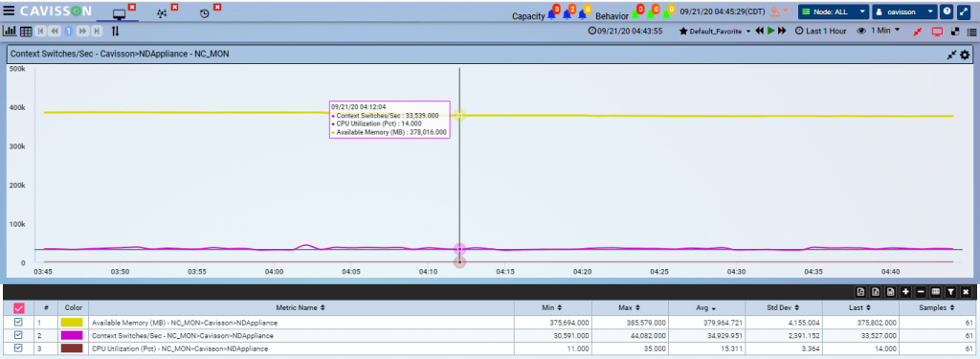
Task: Open the Default_Favorite dropdown
Action: pyautogui.click(x=715, y=31)
